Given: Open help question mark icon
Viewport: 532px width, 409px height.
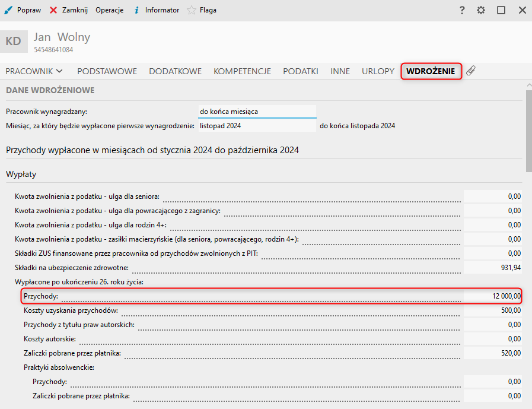Looking at the screenshot, I should (461, 10).
